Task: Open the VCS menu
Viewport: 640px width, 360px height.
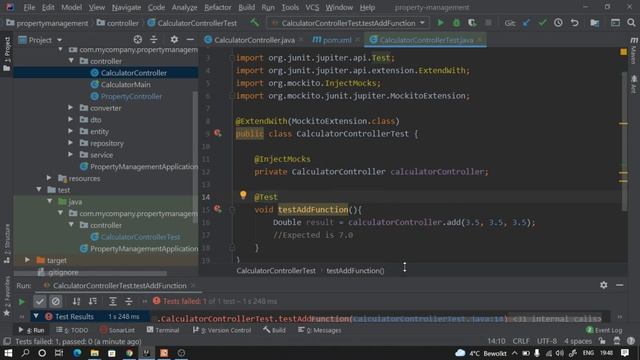Action: (312, 7)
